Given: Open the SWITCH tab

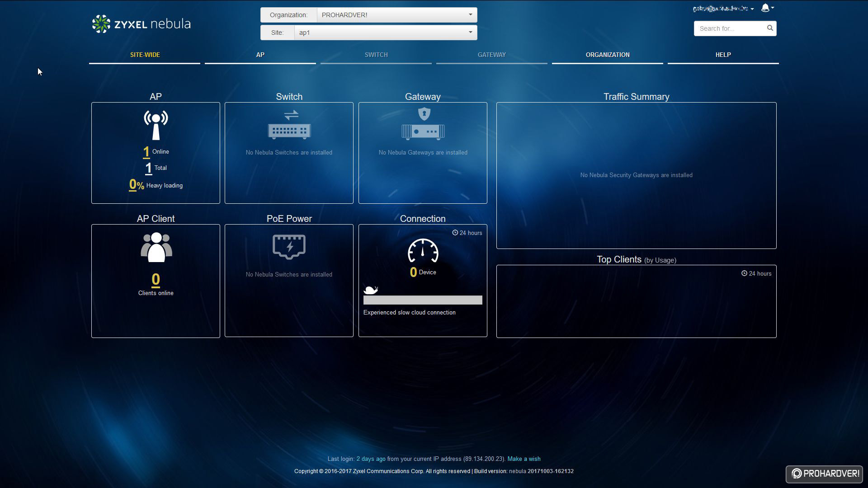Looking at the screenshot, I should tap(376, 55).
